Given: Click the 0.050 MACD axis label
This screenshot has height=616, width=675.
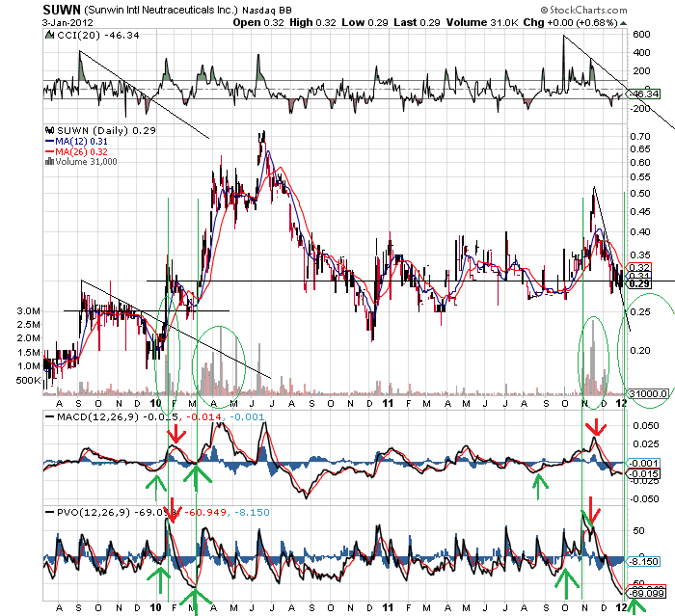Looking at the screenshot, I should [646, 426].
